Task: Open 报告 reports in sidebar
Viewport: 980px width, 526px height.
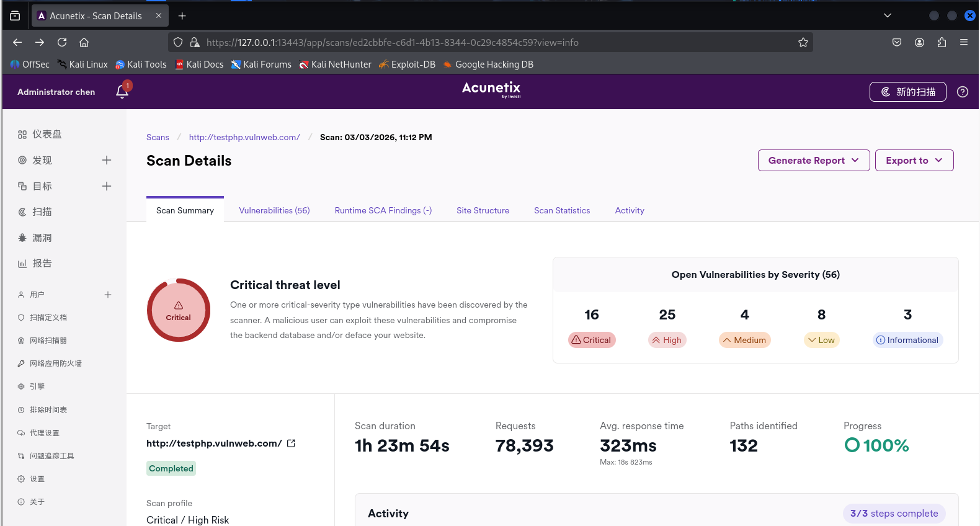Action: point(35,264)
